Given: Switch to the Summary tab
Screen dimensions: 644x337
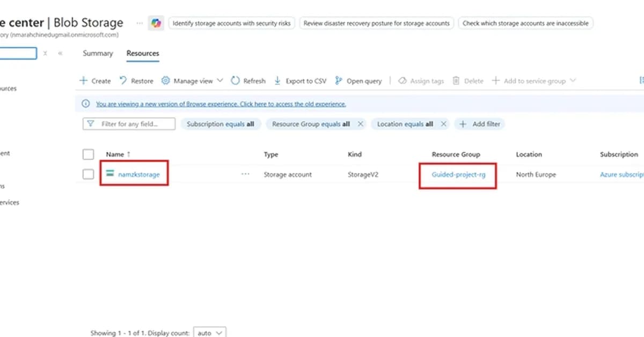Looking at the screenshot, I should point(98,53).
